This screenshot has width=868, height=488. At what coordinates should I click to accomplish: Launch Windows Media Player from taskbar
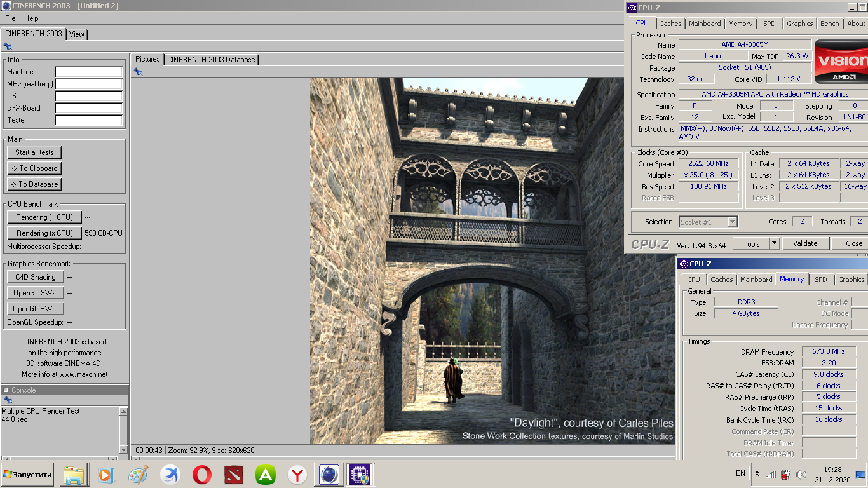coord(105,475)
